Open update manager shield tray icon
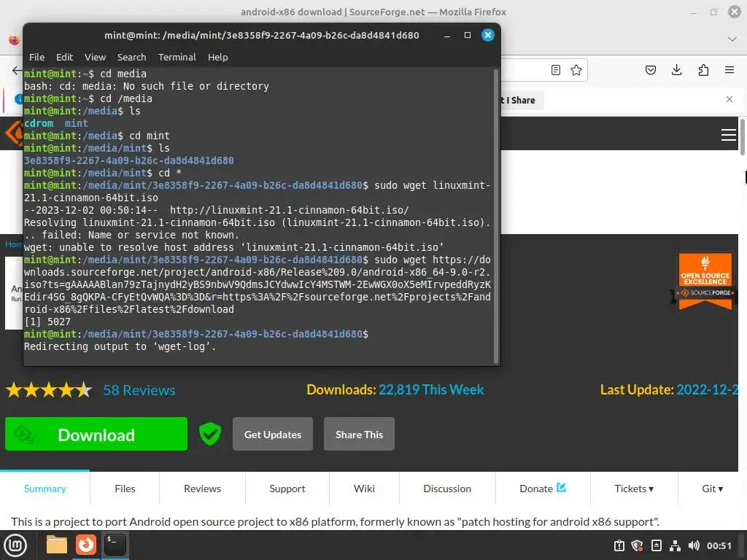Screen dimensions: 747x560 click(638, 545)
